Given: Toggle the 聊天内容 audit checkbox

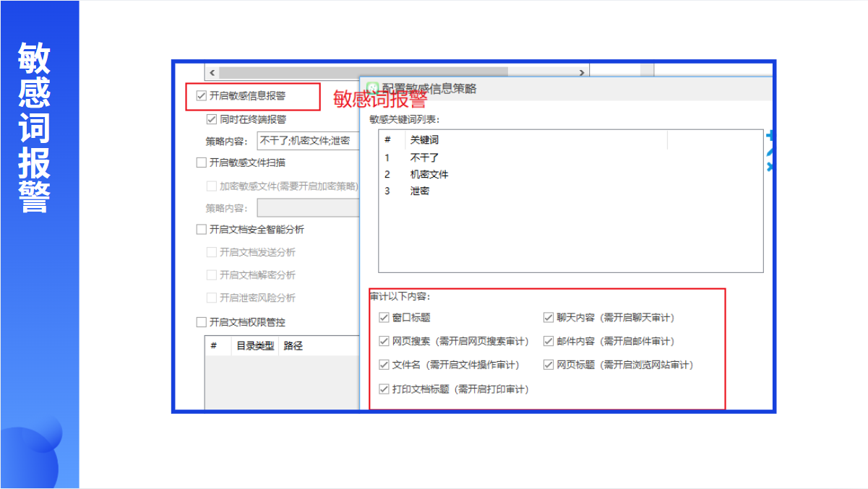Looking at the screenshot, I should point(549,317).
